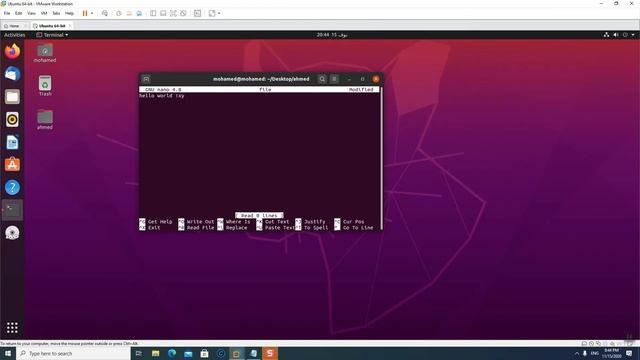The height and width of the screenshot is (360, 640).
Task: Click the stretch guest display icon
Action: [x=212, y=13]
